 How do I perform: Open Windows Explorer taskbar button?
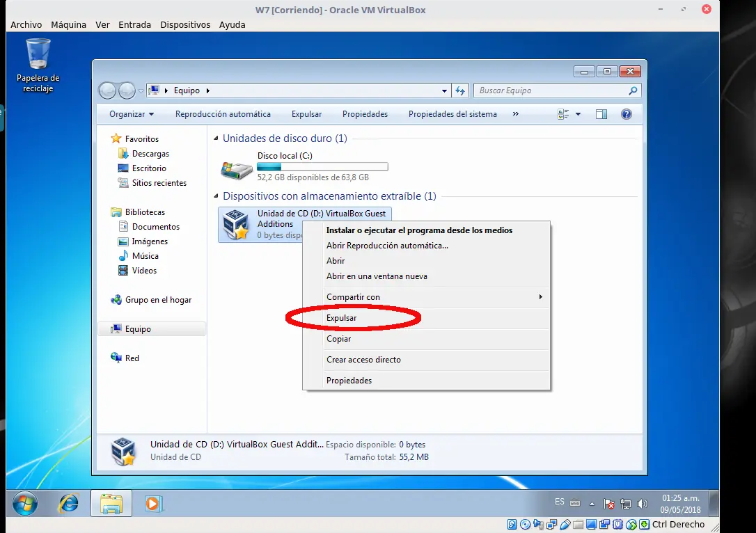(x=111, y=504)
